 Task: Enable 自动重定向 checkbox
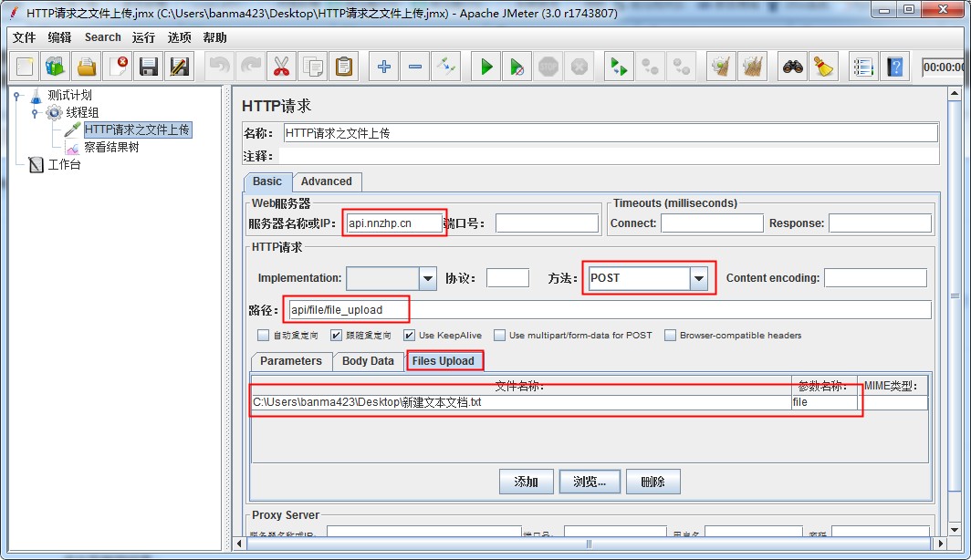(x=263, y=336)
